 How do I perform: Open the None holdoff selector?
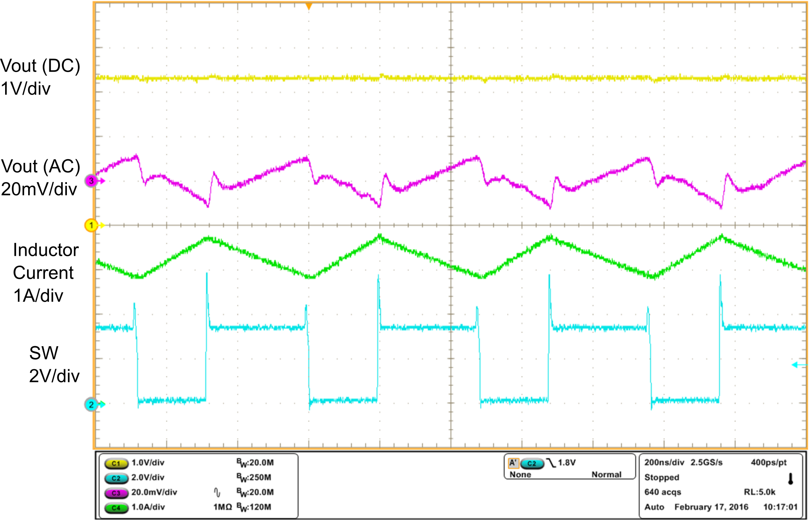[521, 475]
